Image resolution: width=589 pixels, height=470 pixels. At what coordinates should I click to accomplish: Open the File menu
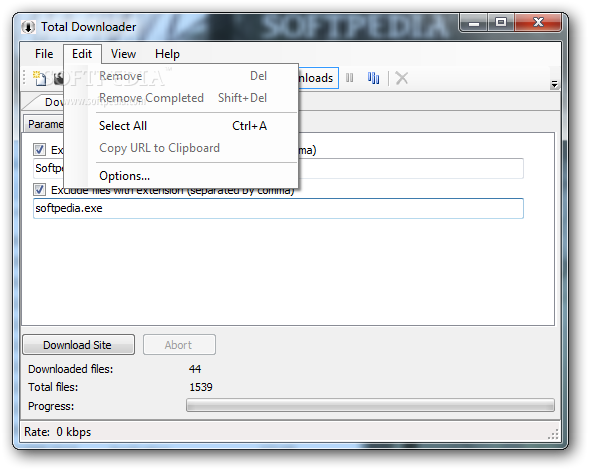click(x=44, y=54)
